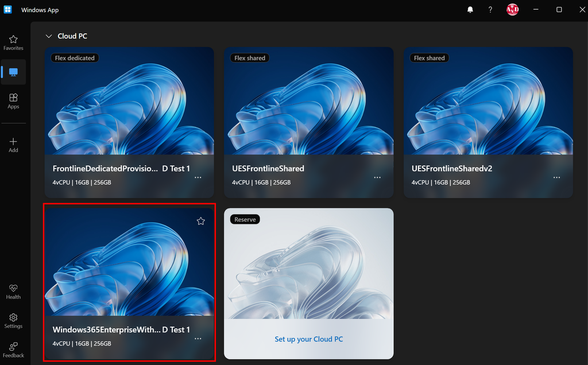
Task: Open Settings gear in sidebar
Action: point(13,321)
